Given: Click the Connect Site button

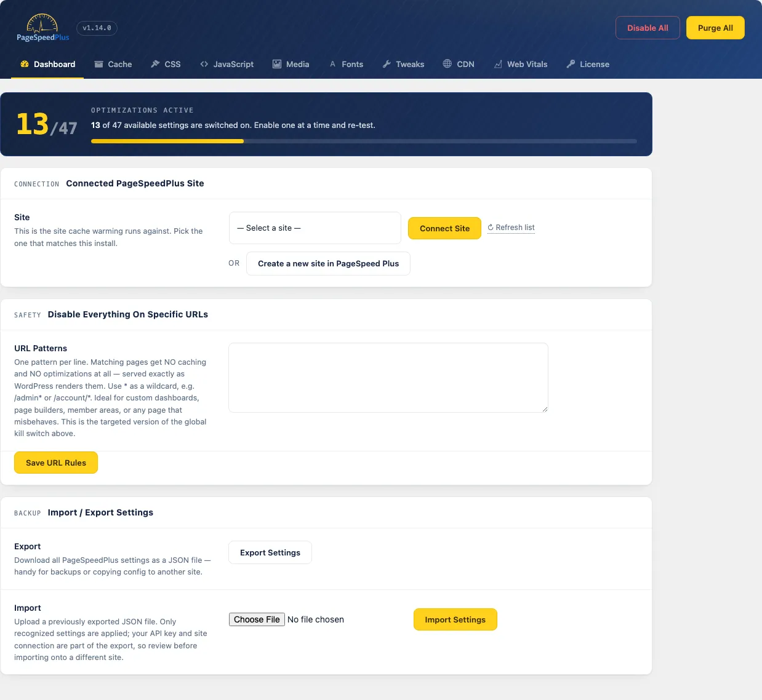Looking at the screenshot, I should (444, 228).
